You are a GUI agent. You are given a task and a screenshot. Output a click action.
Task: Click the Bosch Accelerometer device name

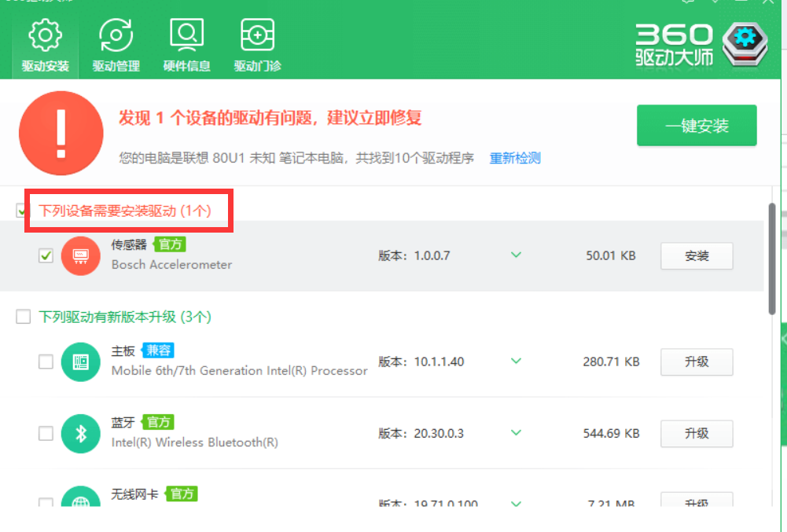point(171,265)
